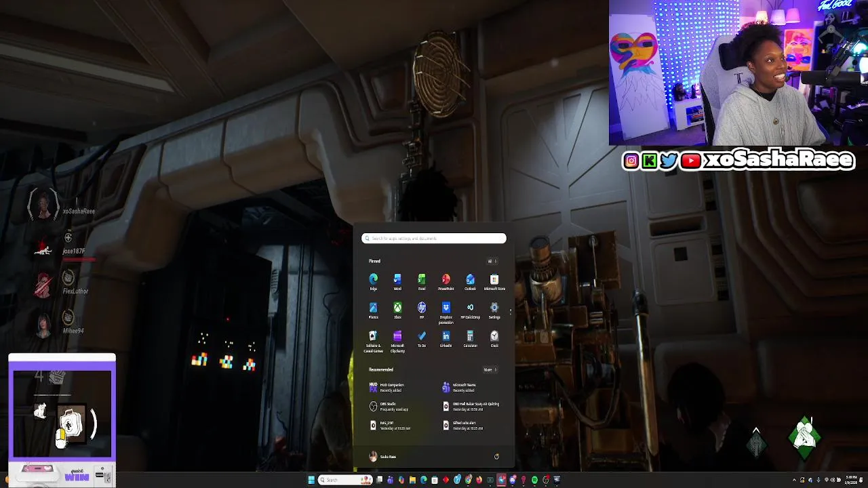Click the power button in Start menu
868x488 pixels.
pyautogui.click(x=496, y=457)
